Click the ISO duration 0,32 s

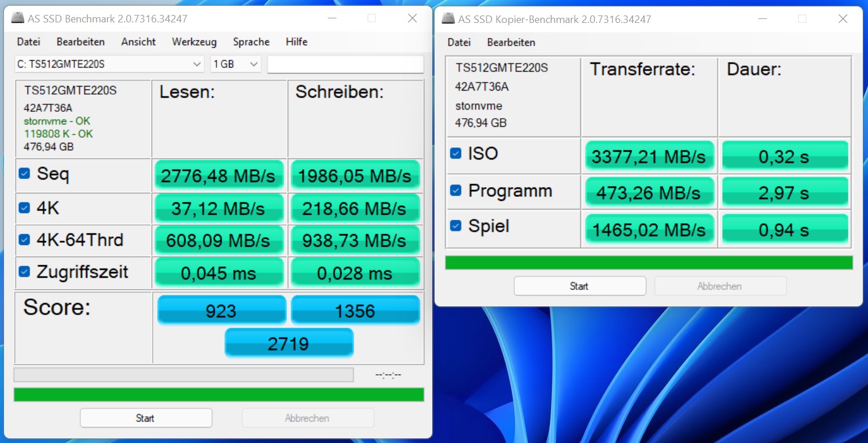point(785,156)
